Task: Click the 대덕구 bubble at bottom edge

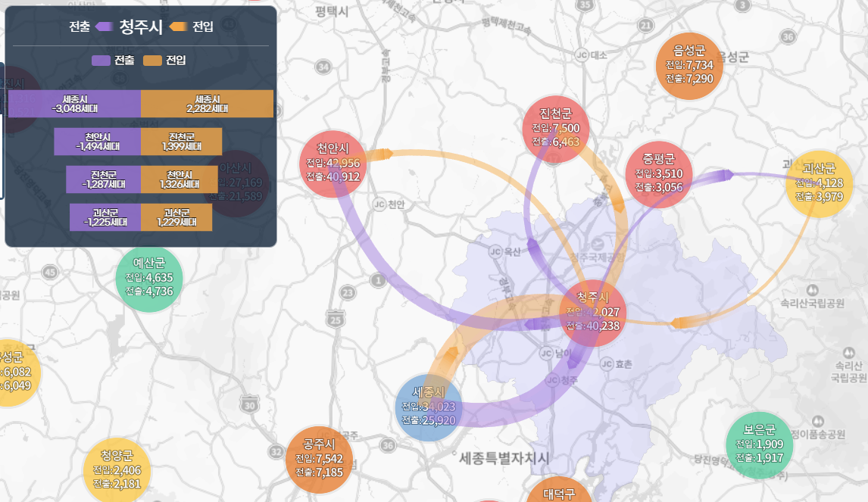Action: pos(559,491)
